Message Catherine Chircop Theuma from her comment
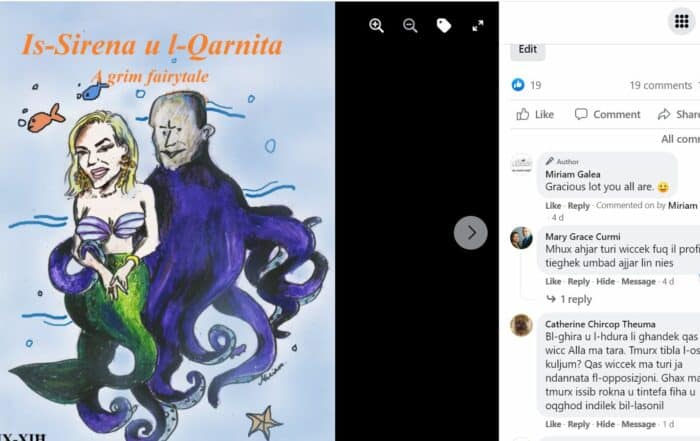This screenshot has width=700, height=441. 638,424
